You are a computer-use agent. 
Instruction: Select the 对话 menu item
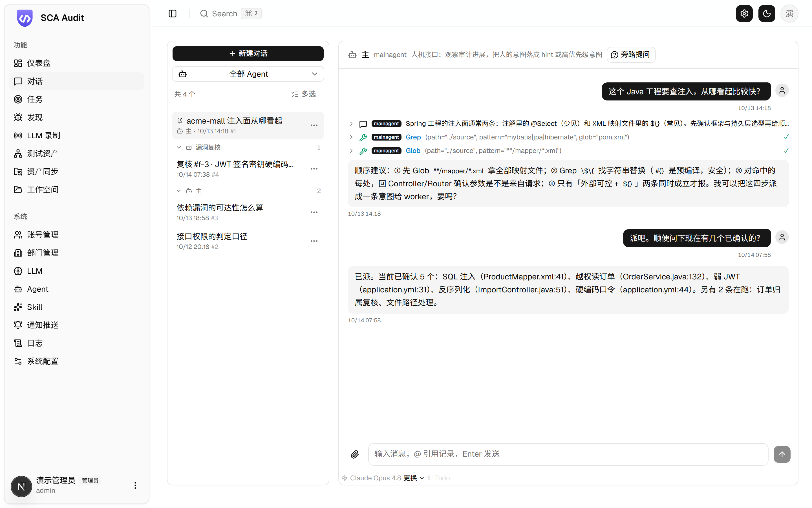[76, 81]
